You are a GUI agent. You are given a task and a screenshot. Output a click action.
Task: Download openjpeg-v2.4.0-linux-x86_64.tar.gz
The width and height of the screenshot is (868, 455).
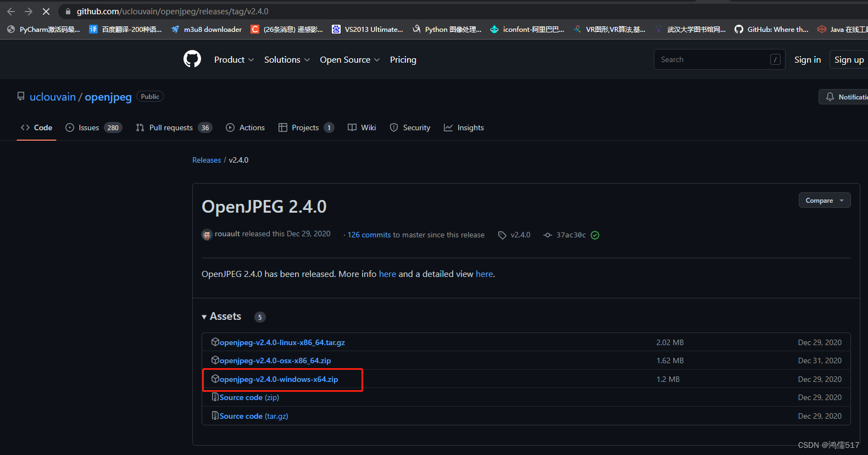tap(282, 342)
